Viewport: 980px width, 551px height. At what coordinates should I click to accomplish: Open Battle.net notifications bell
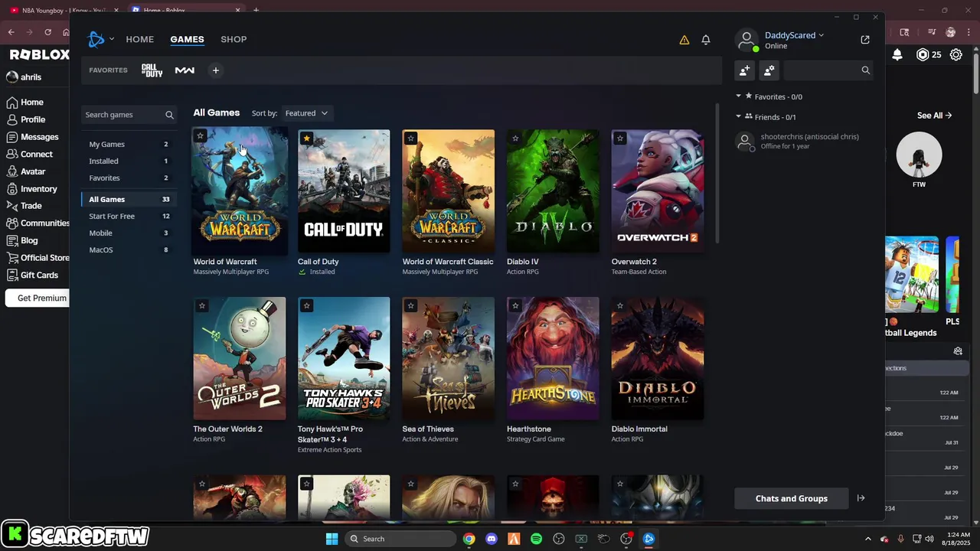[x=706, y=40]
